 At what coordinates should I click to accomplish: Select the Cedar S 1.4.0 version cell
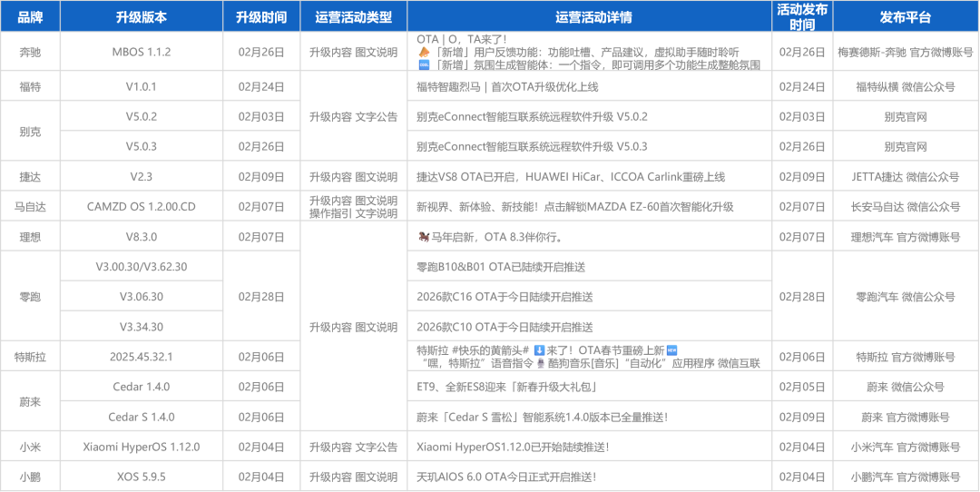pos(142,417)
